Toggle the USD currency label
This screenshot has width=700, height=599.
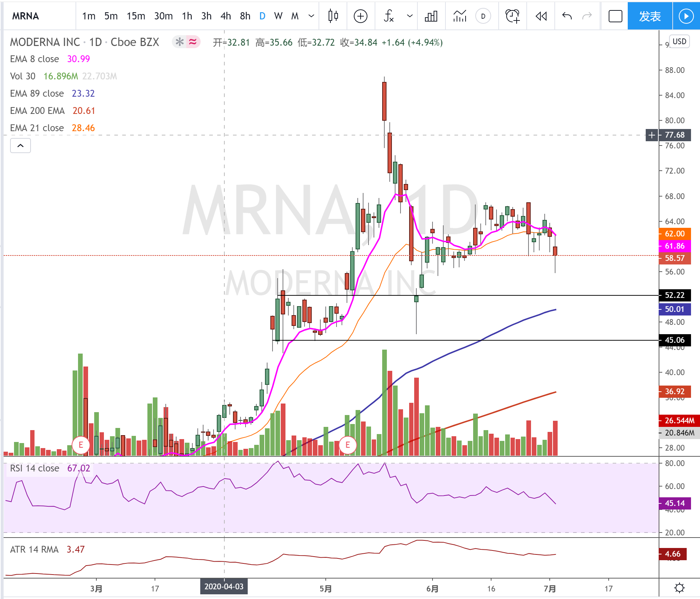[679, 42]
